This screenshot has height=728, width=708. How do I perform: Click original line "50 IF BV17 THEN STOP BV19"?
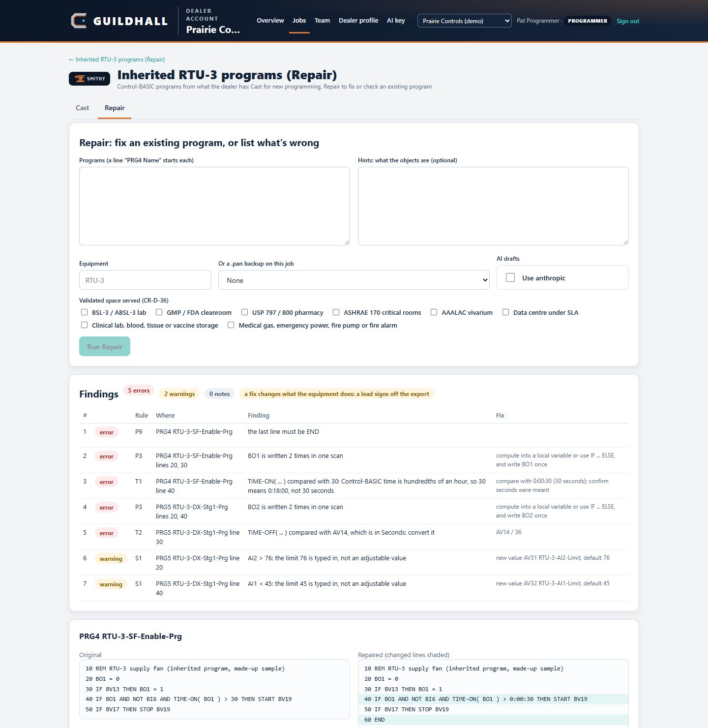click(x=128, y=709)
